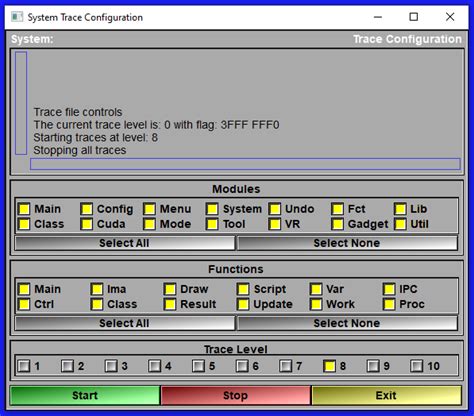Stop all traces with red button
The height and width of the screenshot is (416, 474).
pos(236,395)
